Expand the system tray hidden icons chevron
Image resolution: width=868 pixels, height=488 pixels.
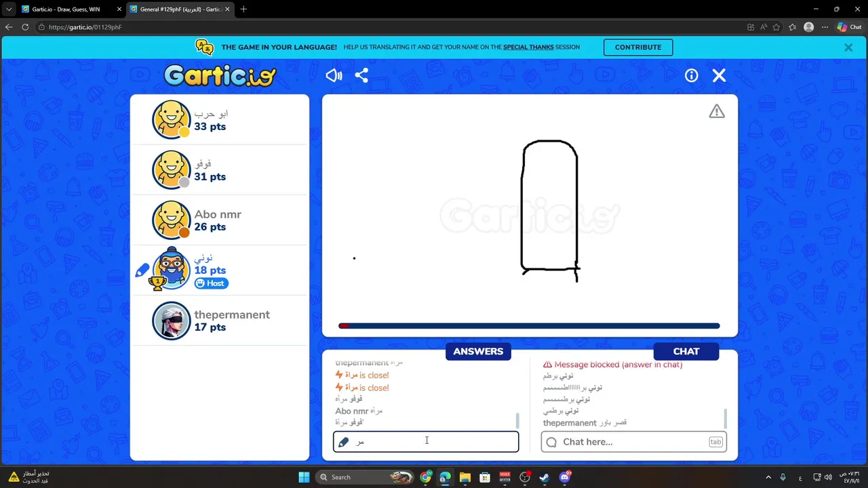tap(768, 477)
